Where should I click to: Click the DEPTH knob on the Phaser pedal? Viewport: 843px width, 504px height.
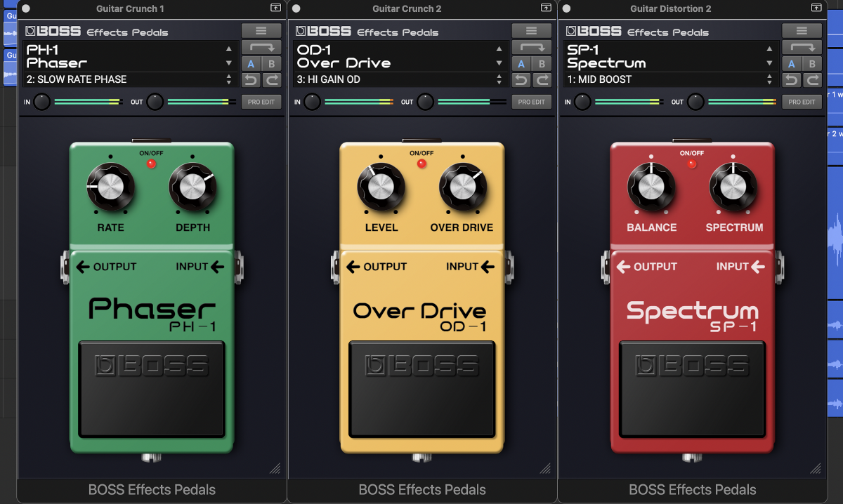pos(192,186)
